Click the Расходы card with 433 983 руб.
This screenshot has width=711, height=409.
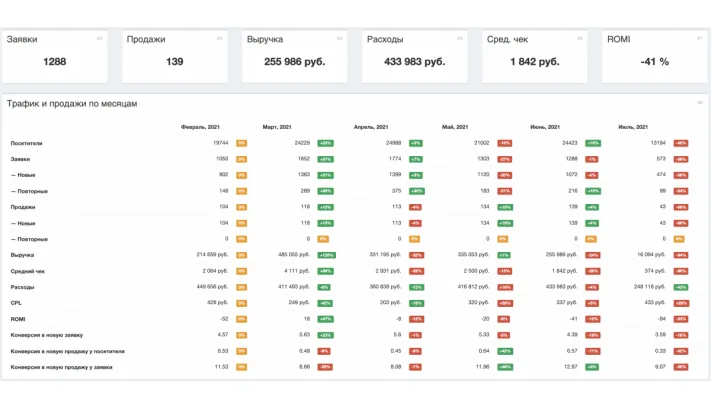[414, 56]
